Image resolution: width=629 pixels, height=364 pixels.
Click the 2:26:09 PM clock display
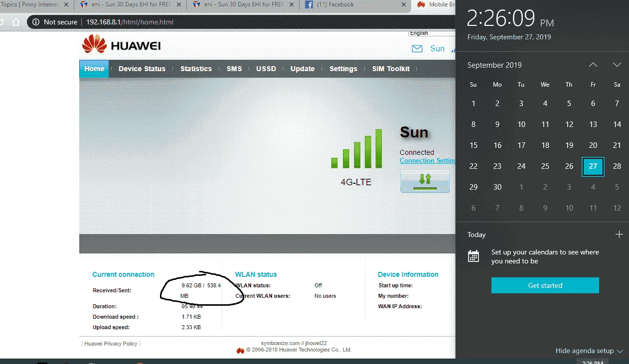click(x=510, y=18)
